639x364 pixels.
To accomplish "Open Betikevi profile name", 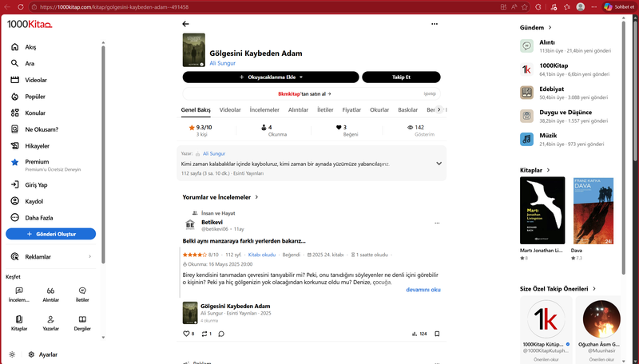I will (x=212, y=222).
